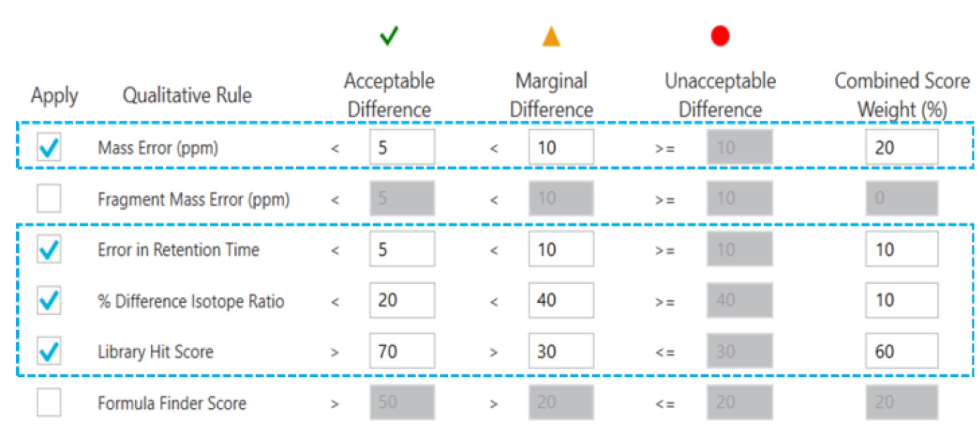Uncheck the Error in Retention Time rule
The image size is (980, 435).
coord(49,249)
